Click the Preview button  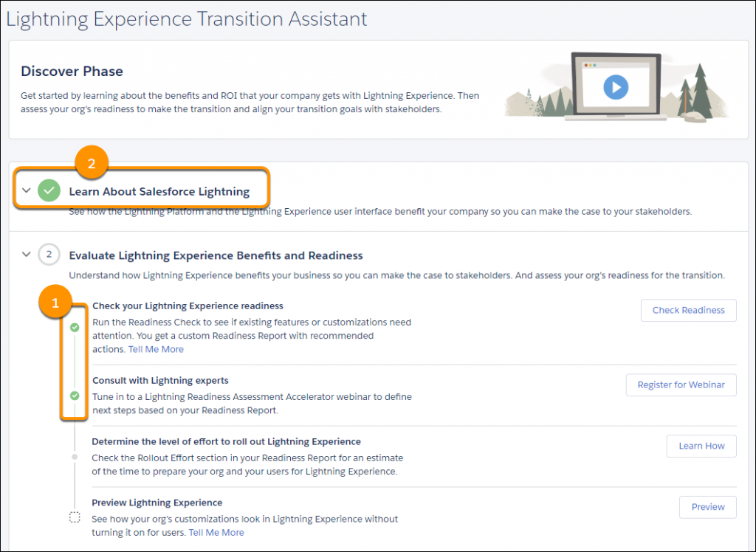coord(707,507)
